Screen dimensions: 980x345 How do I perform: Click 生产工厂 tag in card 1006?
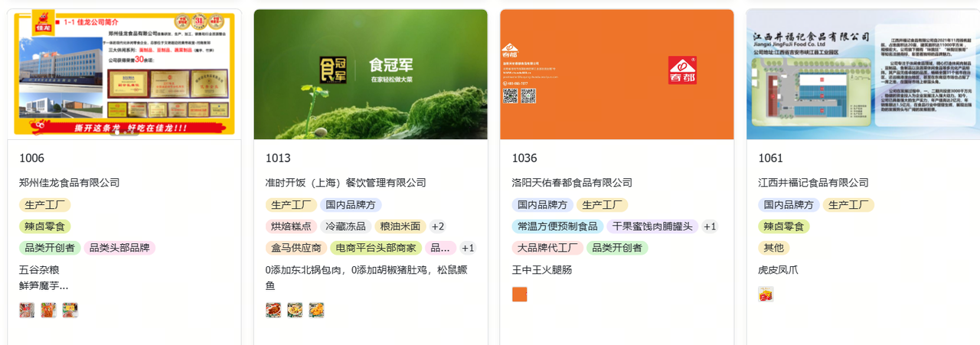click(45, 205)
